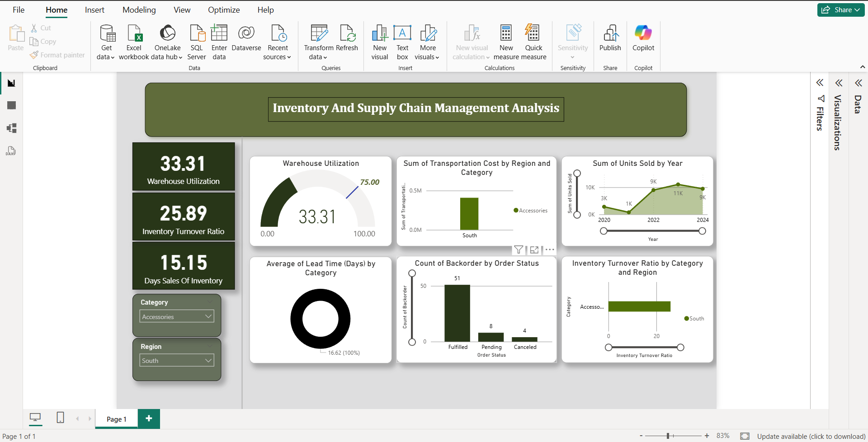Create a Quick measure
The width and height of the screenshot is (868, 442).
(533, 42)
